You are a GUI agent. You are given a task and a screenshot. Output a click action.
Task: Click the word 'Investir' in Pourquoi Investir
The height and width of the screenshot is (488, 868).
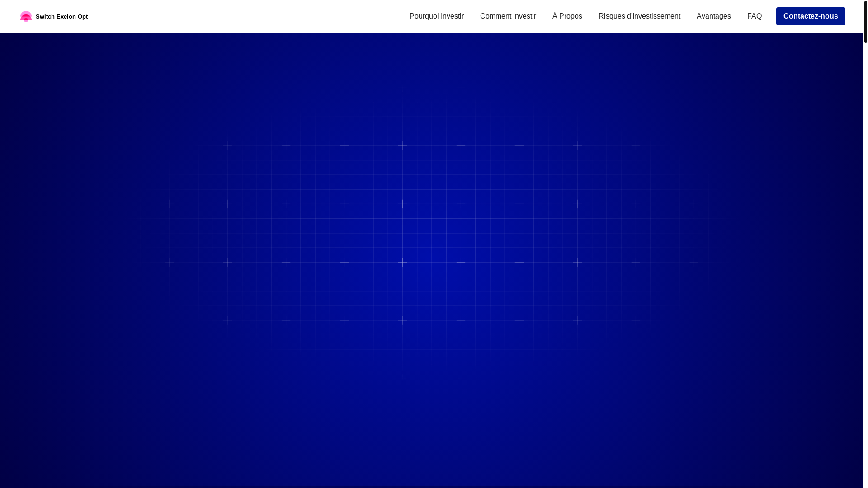click(x=452, y=16)
